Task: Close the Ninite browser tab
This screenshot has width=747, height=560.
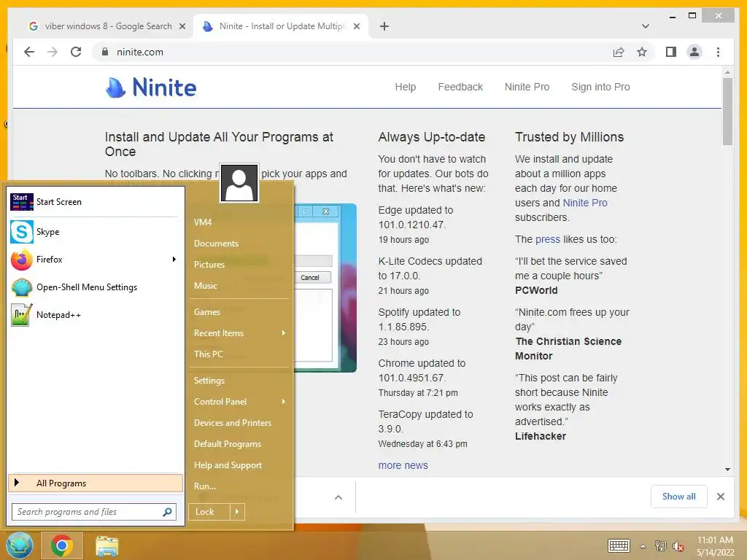Action: 356,26
